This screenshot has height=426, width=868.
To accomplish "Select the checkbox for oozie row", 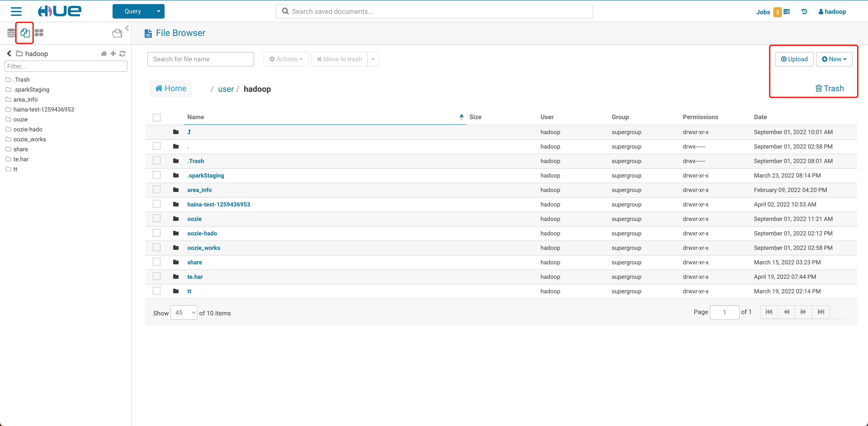I will 157,218.
